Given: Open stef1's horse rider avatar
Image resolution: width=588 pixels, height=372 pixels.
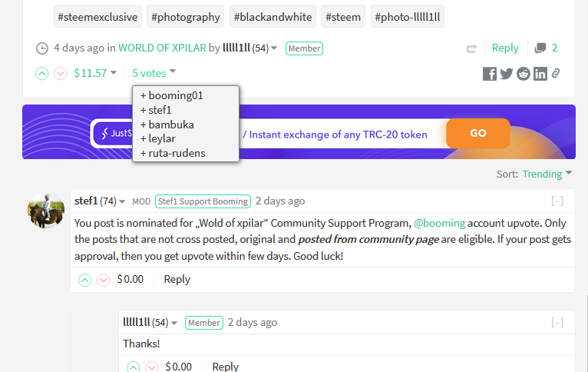Looking at the screenshot, I should (x=46, y=211).
